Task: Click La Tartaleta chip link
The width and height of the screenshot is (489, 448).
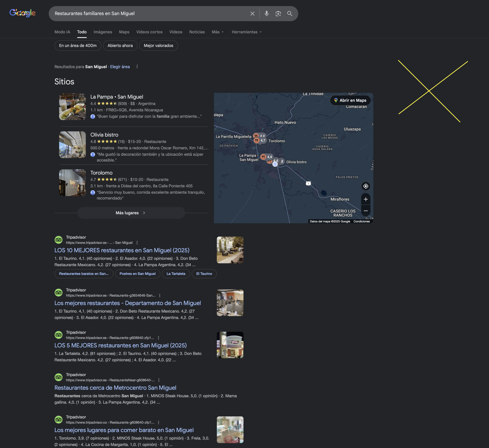Action: click(x=176, y=274)
